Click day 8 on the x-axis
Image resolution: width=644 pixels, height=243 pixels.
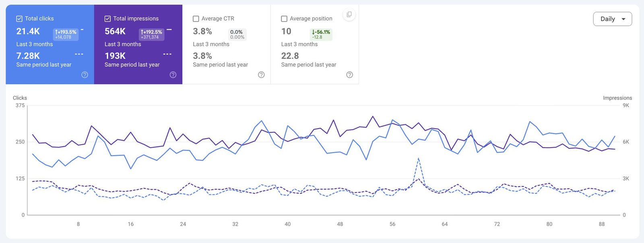coord(78,224)
